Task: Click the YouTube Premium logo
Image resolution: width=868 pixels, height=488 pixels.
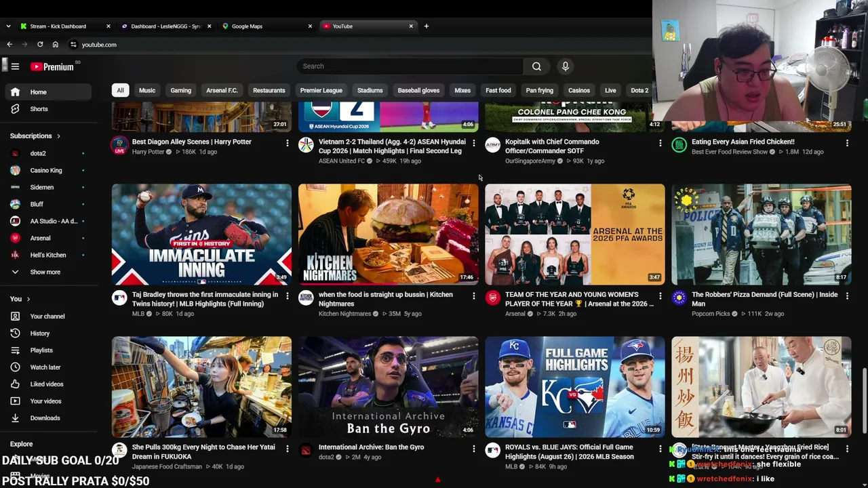Action: 52,66
